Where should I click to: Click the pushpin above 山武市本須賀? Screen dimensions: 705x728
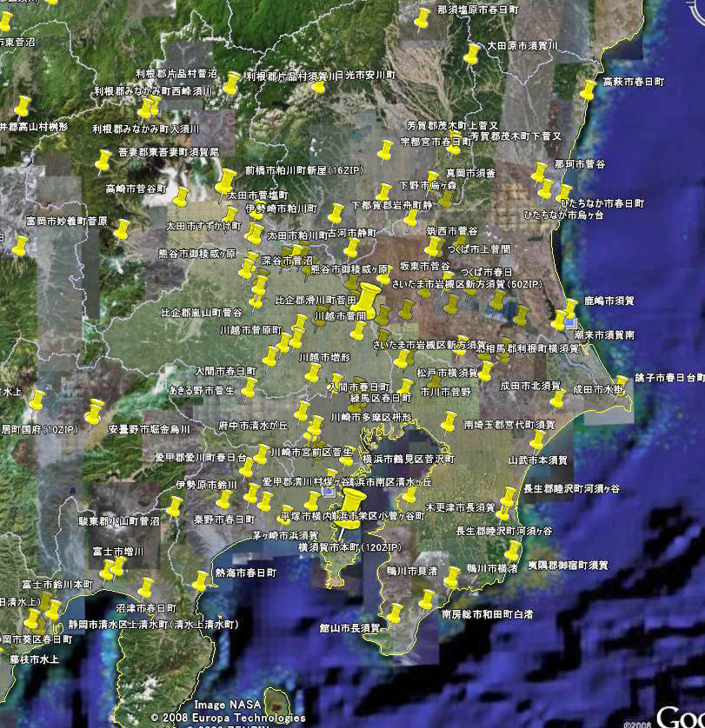tap(538, 441)
